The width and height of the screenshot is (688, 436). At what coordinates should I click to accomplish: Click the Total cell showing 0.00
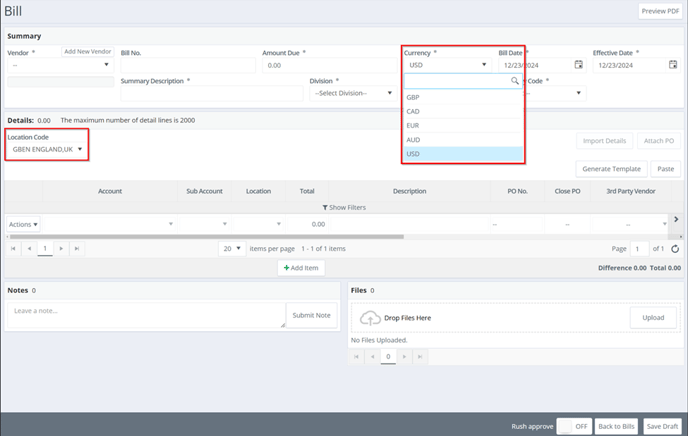(307, 224)
